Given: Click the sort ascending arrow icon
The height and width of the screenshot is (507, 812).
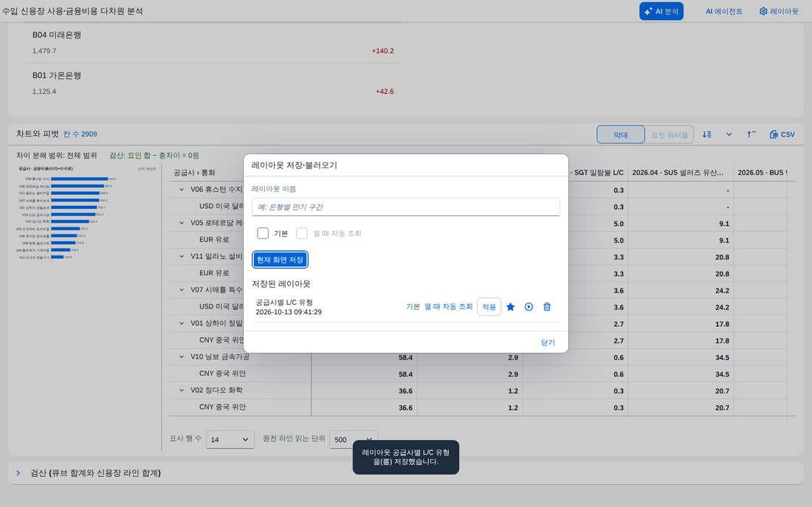Looking at the screenshot, I should [751, 134].
